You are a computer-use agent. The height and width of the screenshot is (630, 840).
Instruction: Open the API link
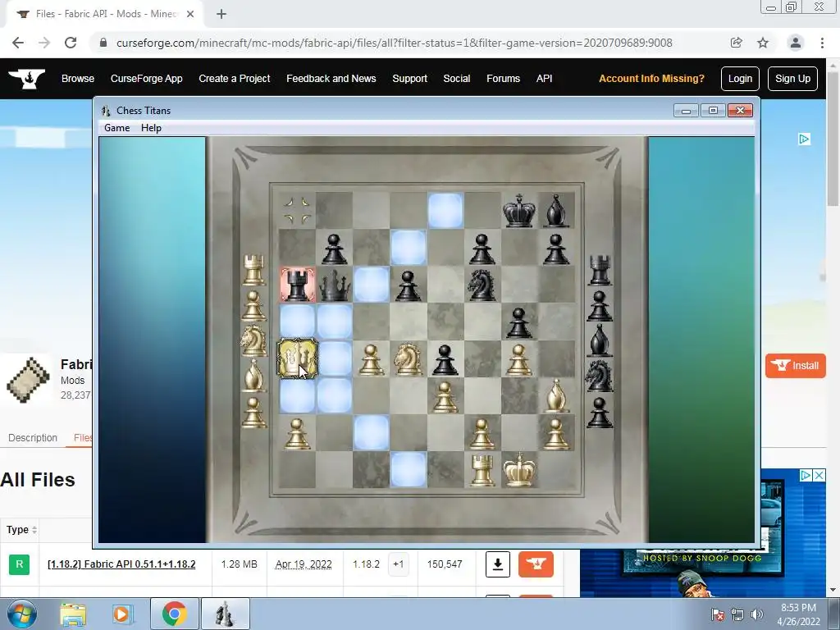(x=545, y=79)
